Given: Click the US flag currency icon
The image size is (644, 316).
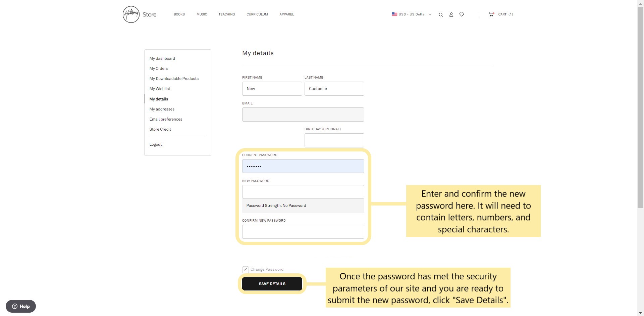Looking at the screenshot, I should pyautogui.click(x=394, y=14).
